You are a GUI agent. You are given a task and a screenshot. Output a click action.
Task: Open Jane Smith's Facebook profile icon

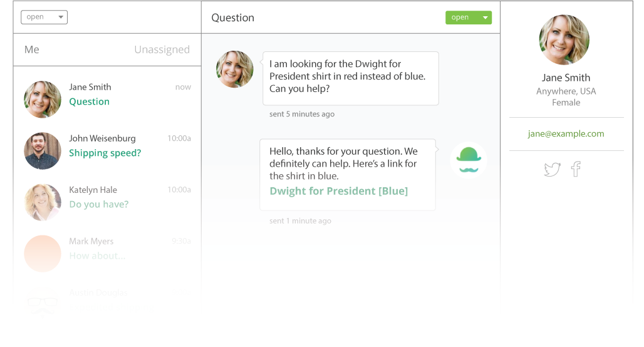click(576, 168)
